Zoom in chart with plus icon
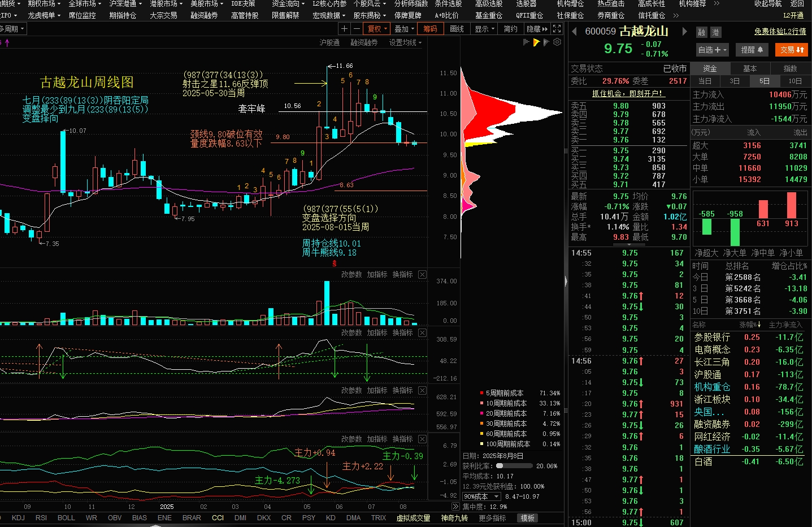Image resolution: width=812 pixels, height=527 pixels. click(x=344, y=29)
